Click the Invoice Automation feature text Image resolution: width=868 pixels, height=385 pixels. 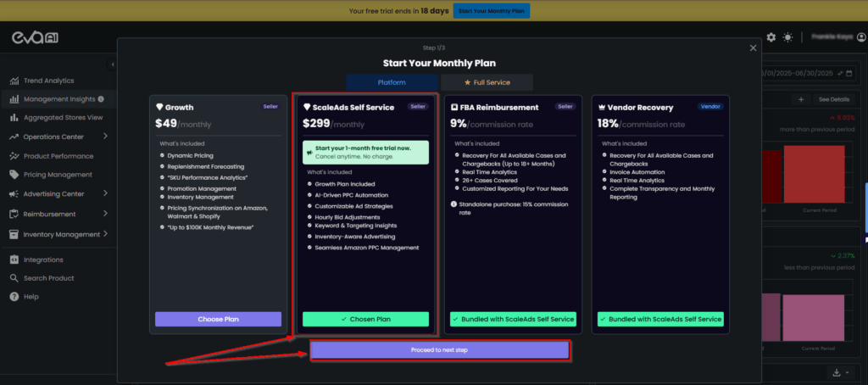637,172
